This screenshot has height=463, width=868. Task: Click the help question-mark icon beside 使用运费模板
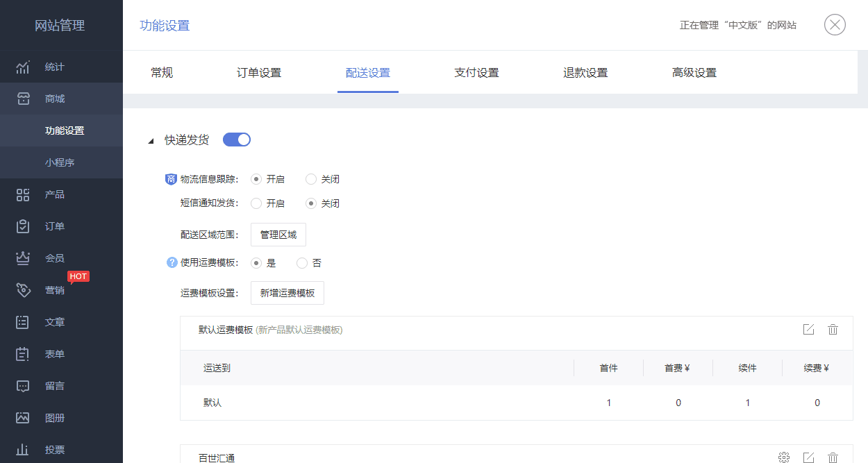(172, 263)
